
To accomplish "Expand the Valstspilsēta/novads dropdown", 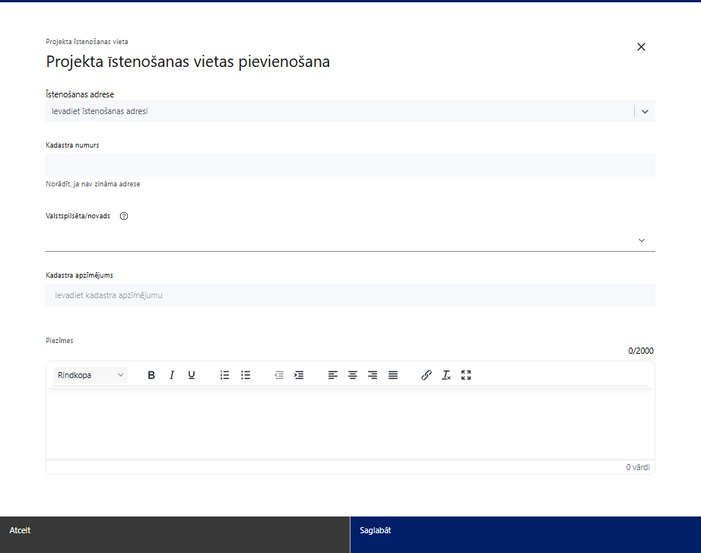I will click(x=642, y=241).
